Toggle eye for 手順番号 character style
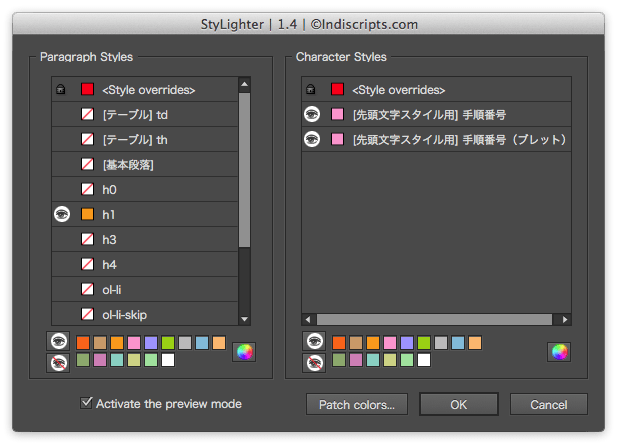Screen dimensions: 617x444 pyautogui.click(x=312, y=114)
